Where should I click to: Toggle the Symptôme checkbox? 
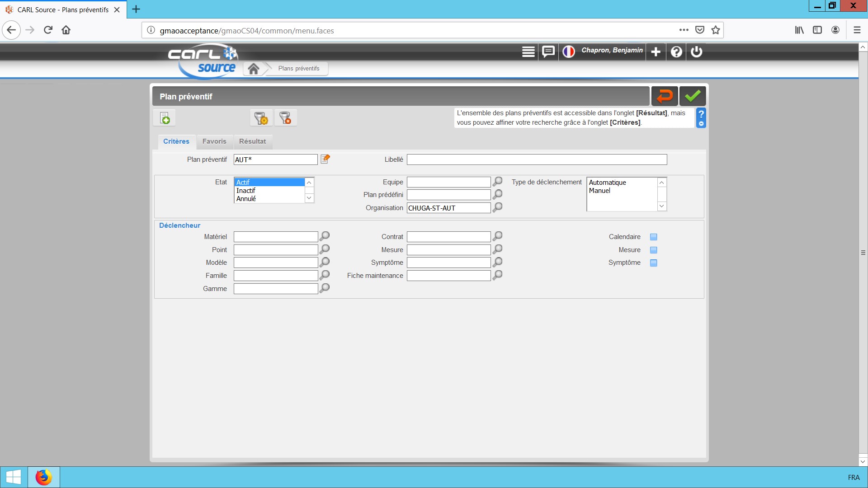(x=653, y=263)
